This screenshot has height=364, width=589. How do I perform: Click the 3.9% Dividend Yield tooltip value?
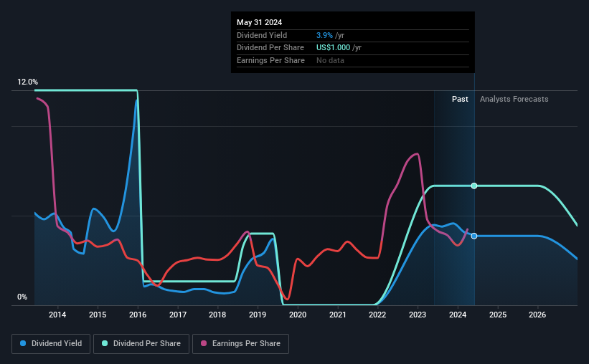[324, 35]
